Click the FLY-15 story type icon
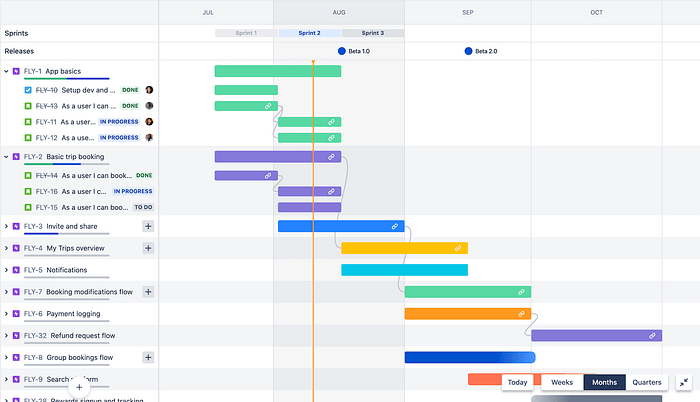This screenshot has width=700, height=402. click(28, 208)
